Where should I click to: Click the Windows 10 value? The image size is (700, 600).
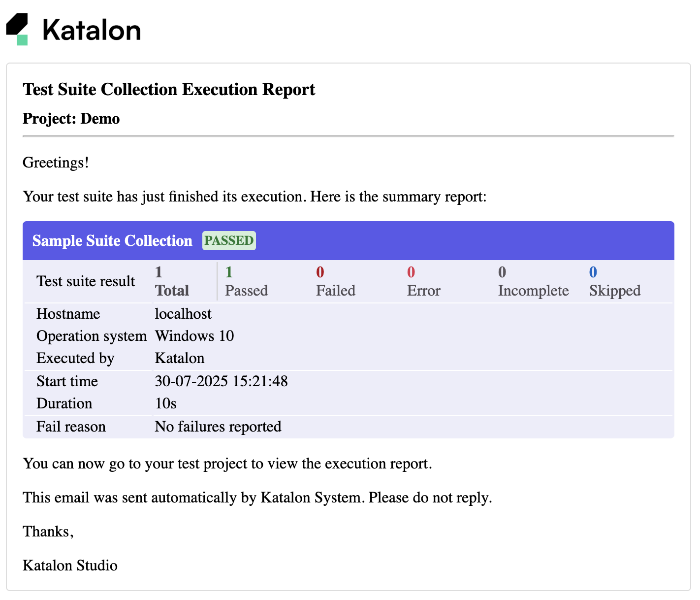point(194,336)
